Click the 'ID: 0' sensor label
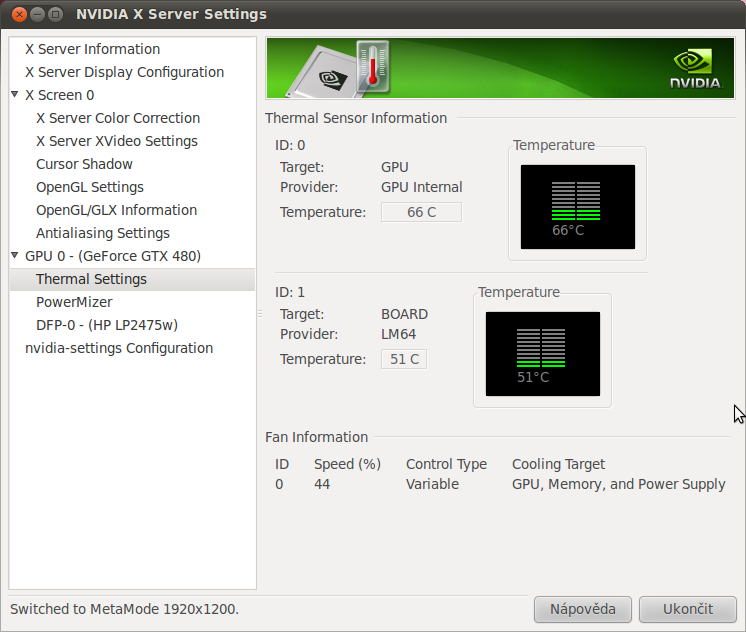Viewport: 746px width, 632px height. [x=290, y=145]
